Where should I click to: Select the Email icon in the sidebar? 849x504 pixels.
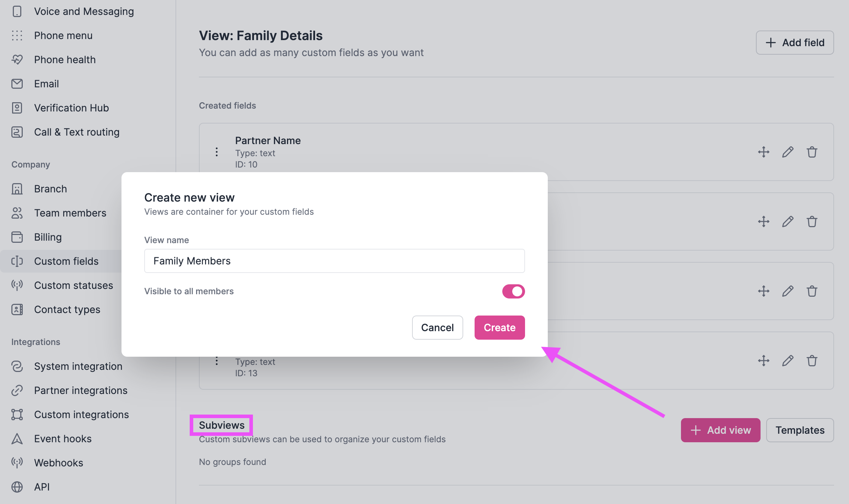pyautogui.click(x=17, y=84)
